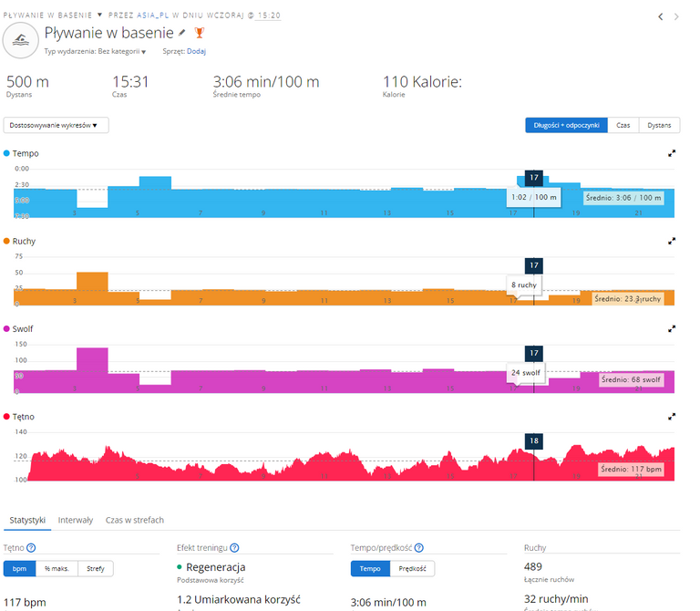Screen dimensions: 700x611
Task: Click the 15:31 time value
Action: [130, 82]
